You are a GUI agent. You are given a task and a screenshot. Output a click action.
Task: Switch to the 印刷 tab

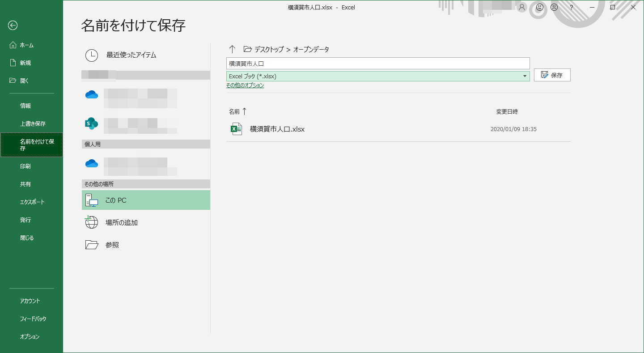pyautogui.click(x=25, y=166)
